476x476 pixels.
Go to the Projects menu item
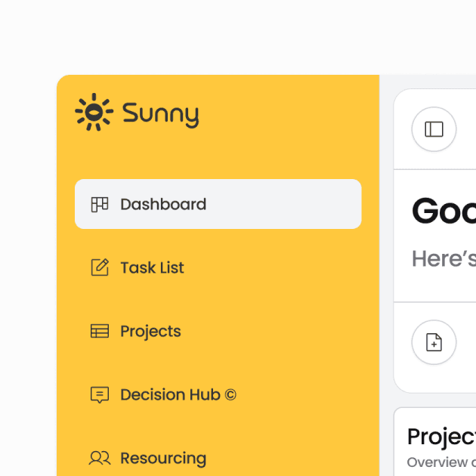click(x=218, y=331)
